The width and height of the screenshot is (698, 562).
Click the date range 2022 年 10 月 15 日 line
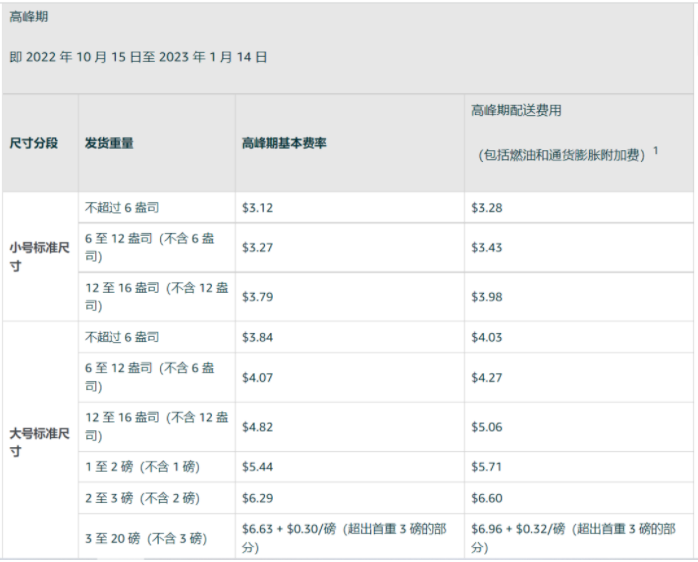pos(138,58)
